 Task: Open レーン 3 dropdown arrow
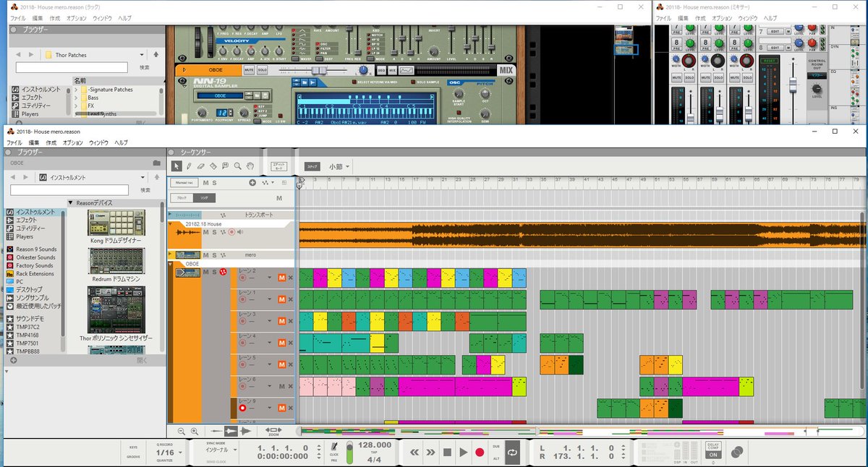coord(270,321)
